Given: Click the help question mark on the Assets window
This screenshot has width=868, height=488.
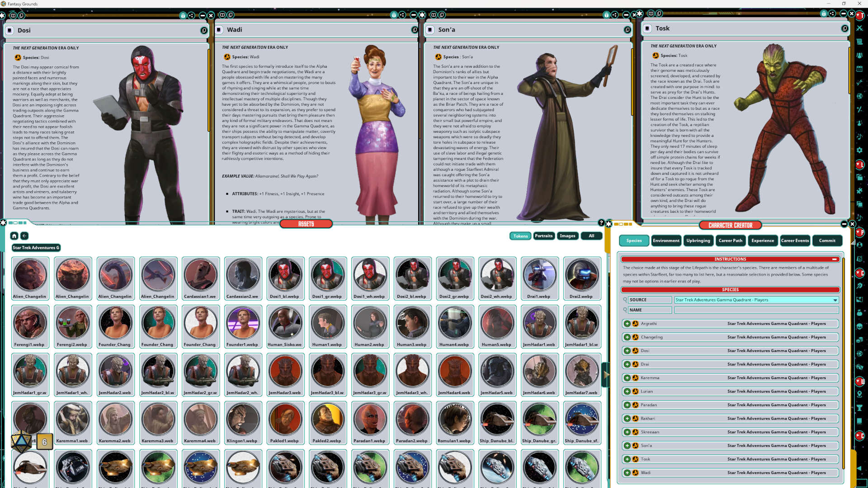Looking at the screenshot, I should pos(601,223).
